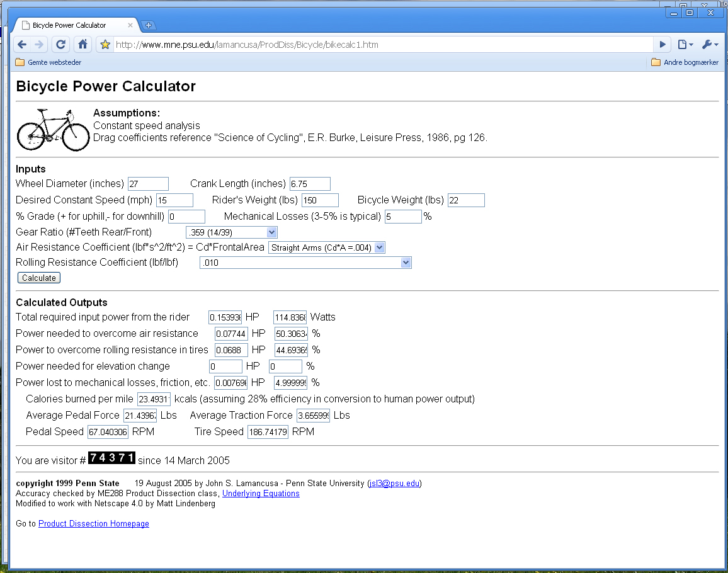This screenshot has height=573, width=728.
Task: Open the Andre bogmærker folder
Action: click(x=685, y=62)
